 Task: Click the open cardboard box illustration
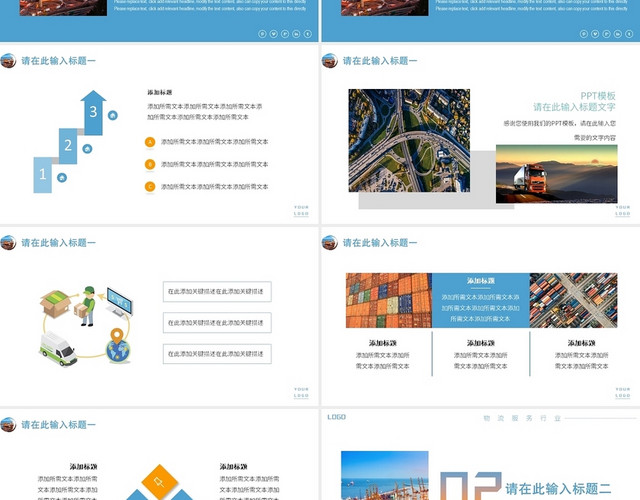point(56,303)
